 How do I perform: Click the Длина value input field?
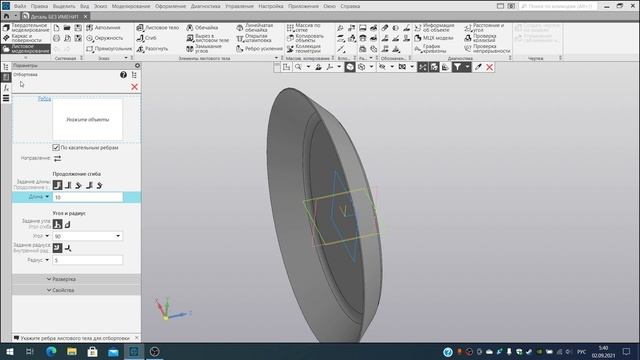pos(87,197)
